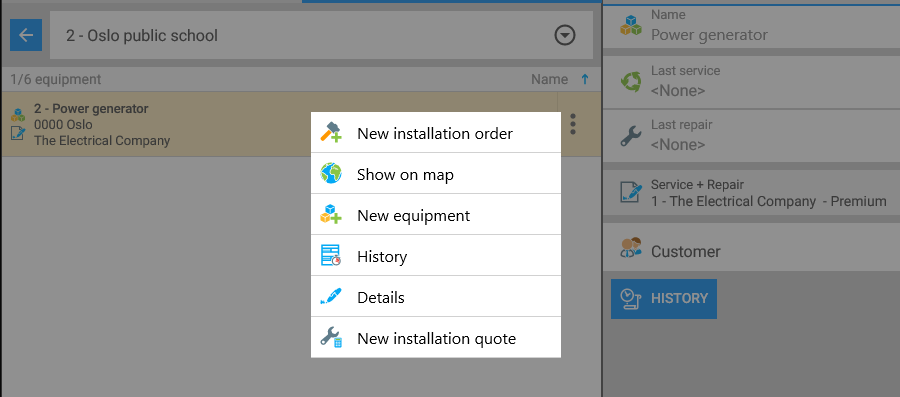
Task: Click the HISTORY button in the details panel
Action: point(664,298)
